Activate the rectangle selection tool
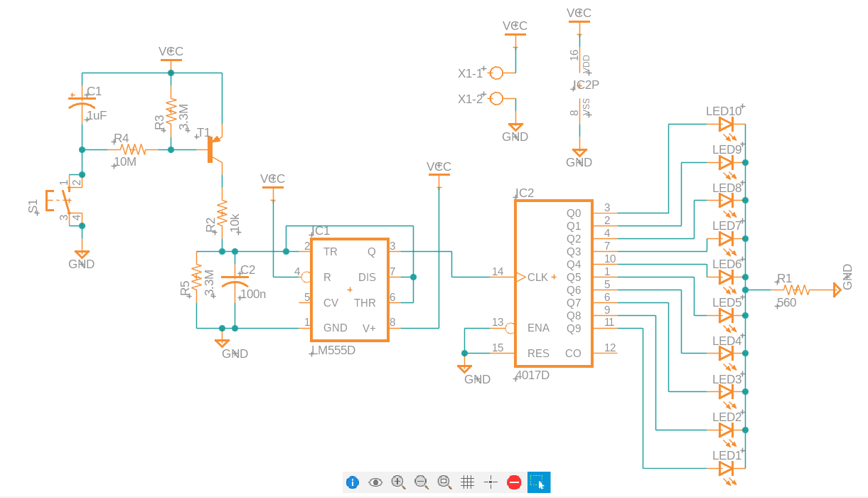Viewport: 868px width, 498px height. [538, 482]
